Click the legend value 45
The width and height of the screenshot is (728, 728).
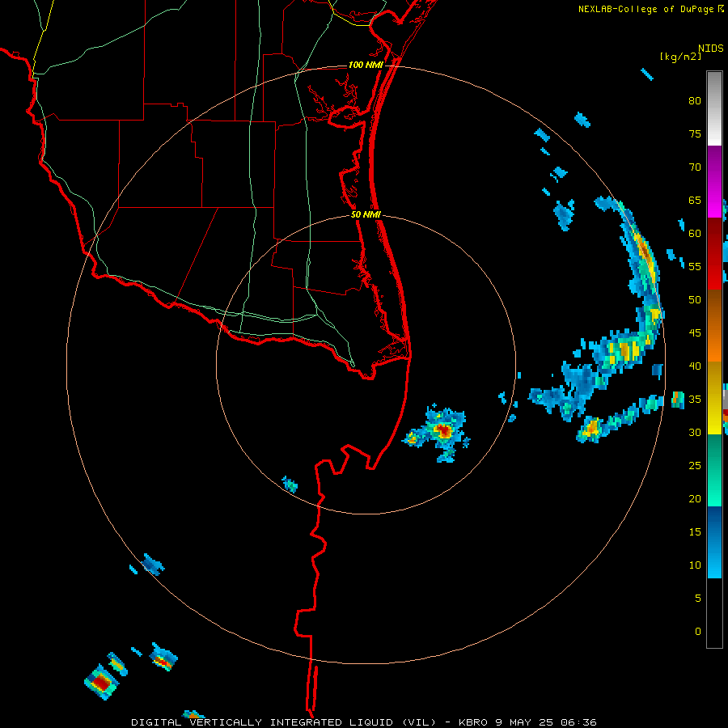(695, 333)
